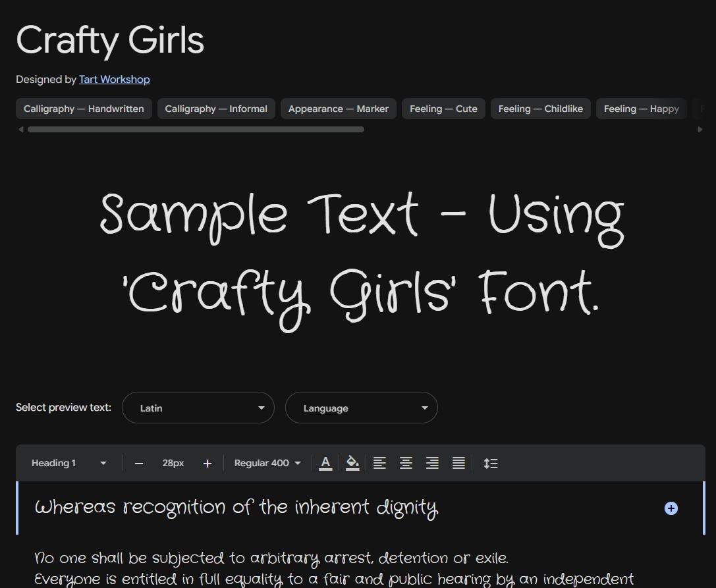The width and height of the screenshot is (716, 588).
Task: Click the Crafty Girls page title
Action: (x=110, y=40)
